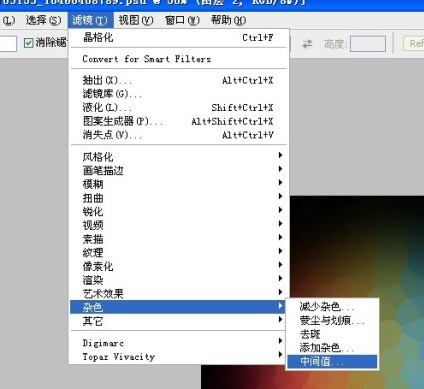This screenshot has width=424, height=389.
Task: Open 抽出(X)... filter
Action: click(178, 80)
